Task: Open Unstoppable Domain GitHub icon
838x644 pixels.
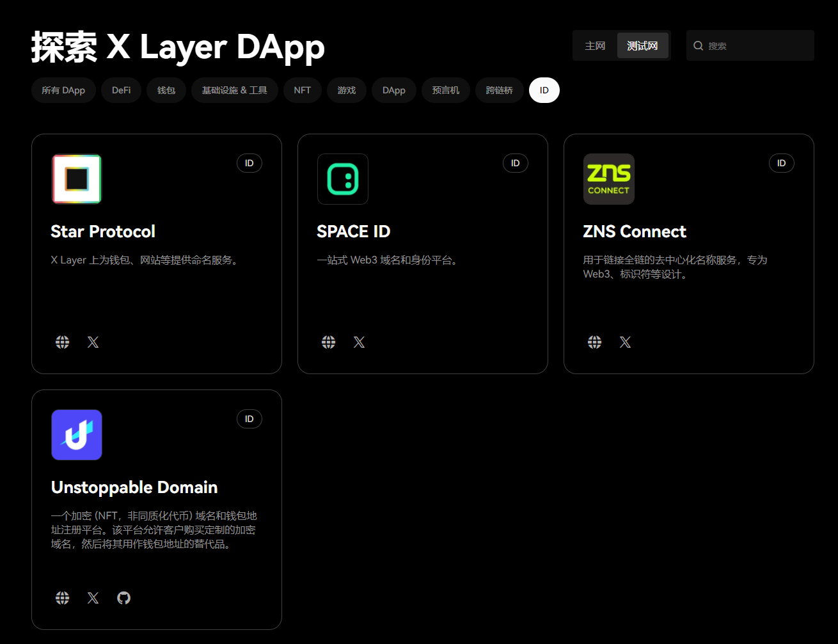Action: [124, 598]
